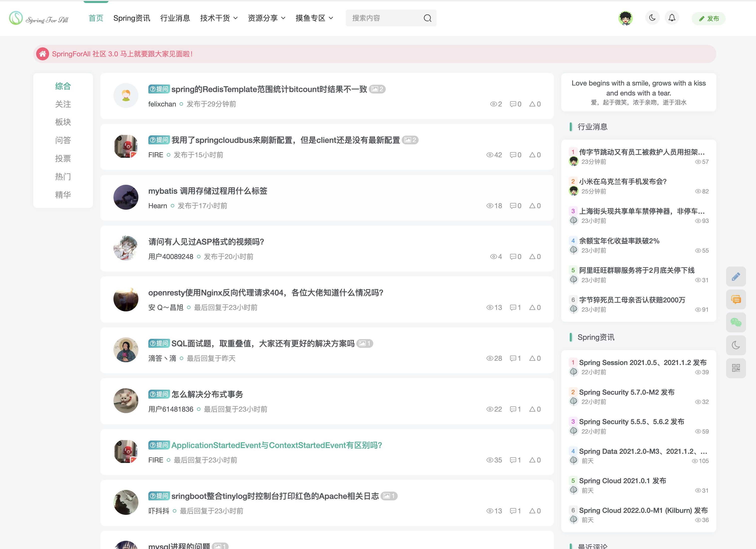Click author avatar on 传字节跳动 news item
Screen dimensions: 756x549
(x=574, y=162)
